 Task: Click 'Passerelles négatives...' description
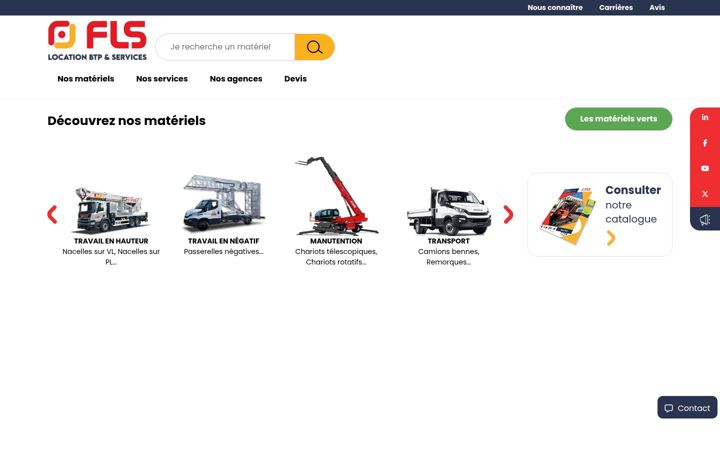(x=224, y=252)
